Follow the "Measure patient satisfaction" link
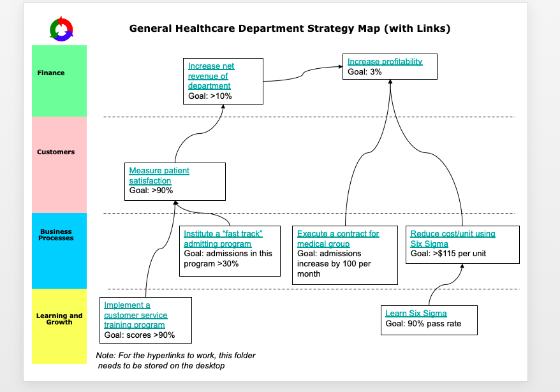Screen dimensions: 560x392 point(159,175)
